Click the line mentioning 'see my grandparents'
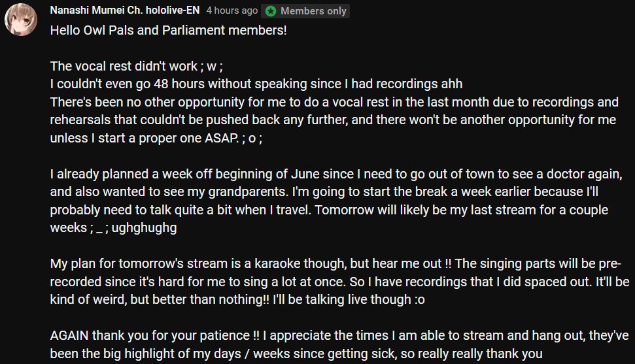This screenshot has height=364, width=635. 324,192
